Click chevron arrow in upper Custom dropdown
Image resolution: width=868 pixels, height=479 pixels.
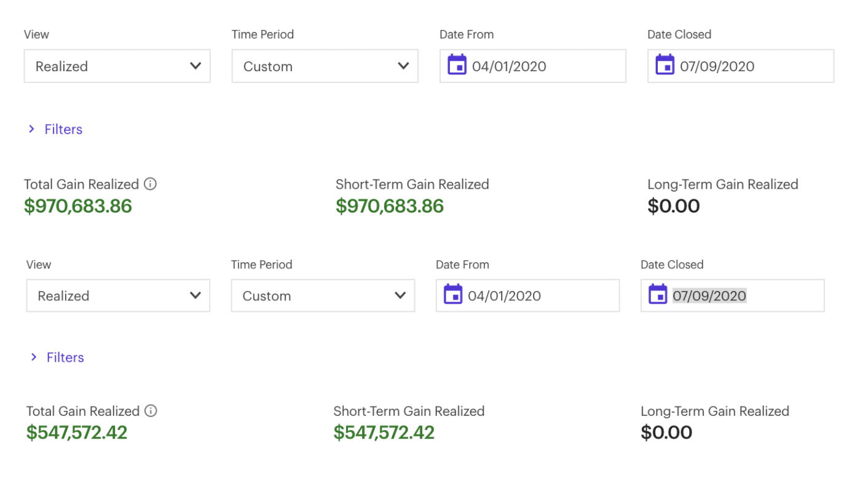click(403, 66)
